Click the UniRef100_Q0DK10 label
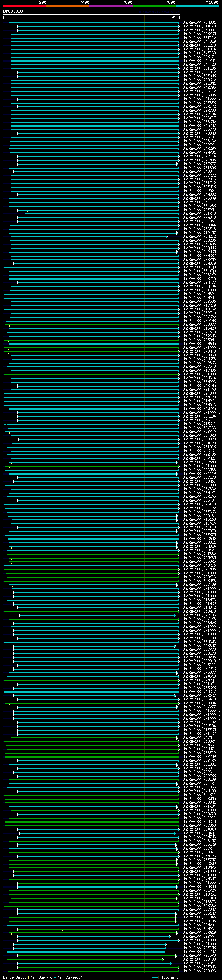 (199, 80)
